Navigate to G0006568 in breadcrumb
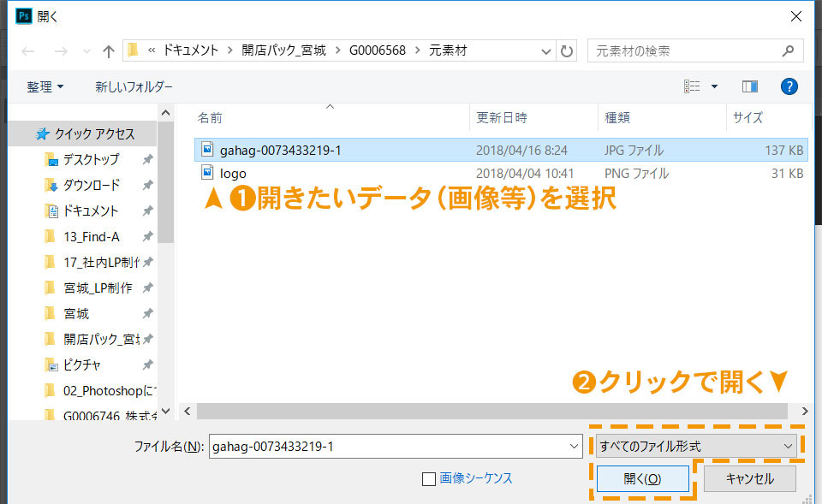Viewport: 822px width, 504px height. [x=378, y=50]
